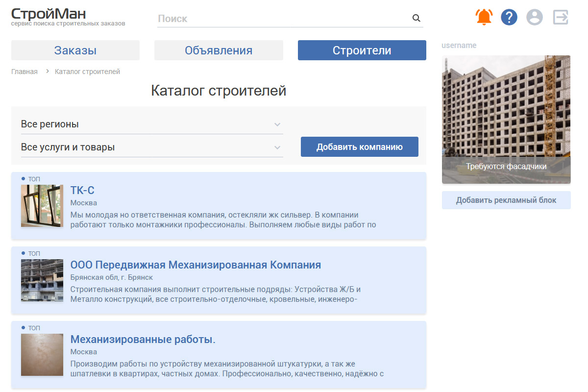The height and width of the screenshot is (392, 588).
Task: Switch to the Заказы tab
Action: tap(75, 50)
